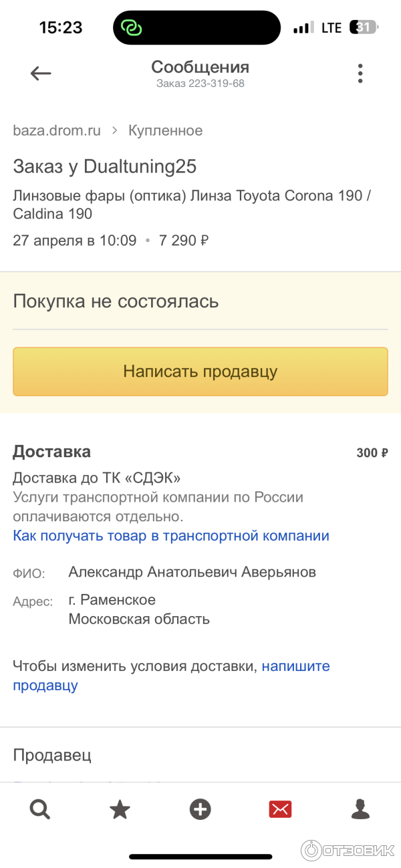The image size is (401, 868).
Task: Go back with the arrow icon
Action: [41, 74]
